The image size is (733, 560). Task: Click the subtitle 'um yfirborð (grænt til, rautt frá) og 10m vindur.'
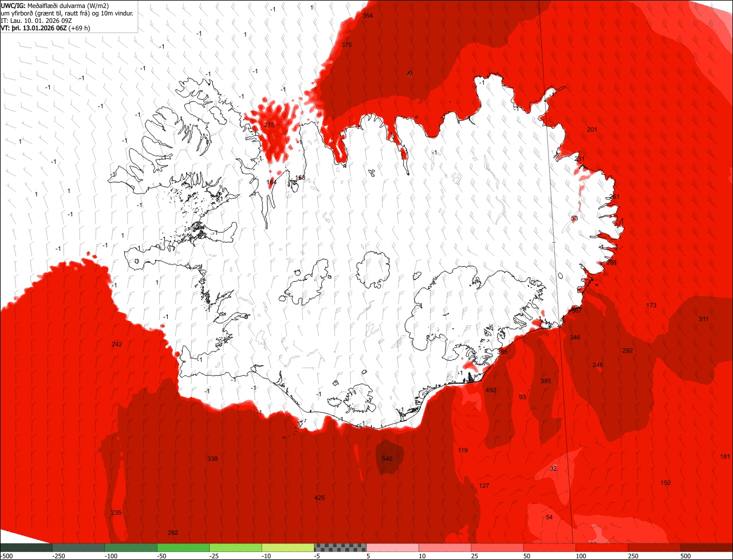(68, 13)
